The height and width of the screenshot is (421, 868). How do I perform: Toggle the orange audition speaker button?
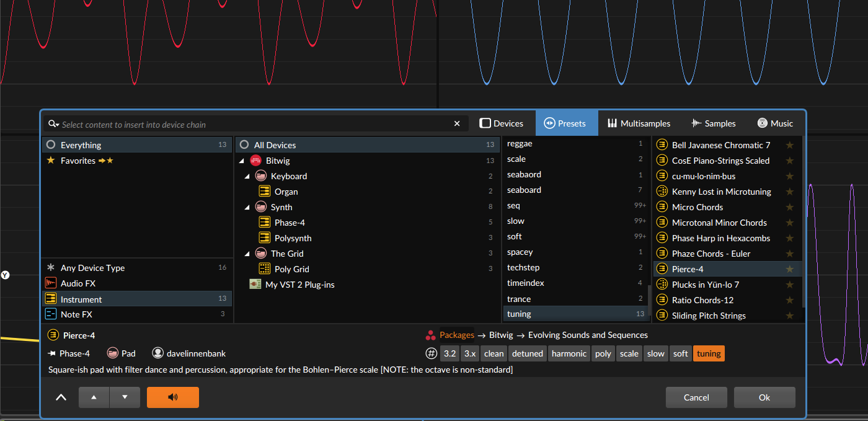pyautogui.click(x=173, y=397)
